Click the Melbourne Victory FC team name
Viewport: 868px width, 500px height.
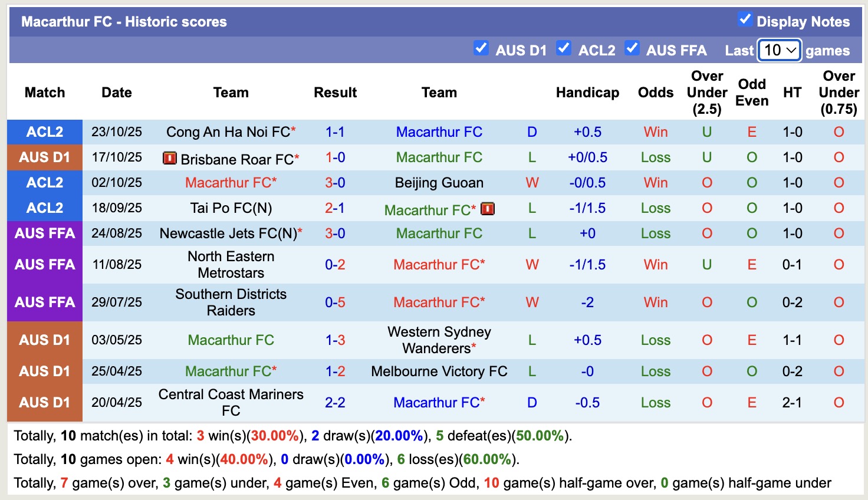439,371
